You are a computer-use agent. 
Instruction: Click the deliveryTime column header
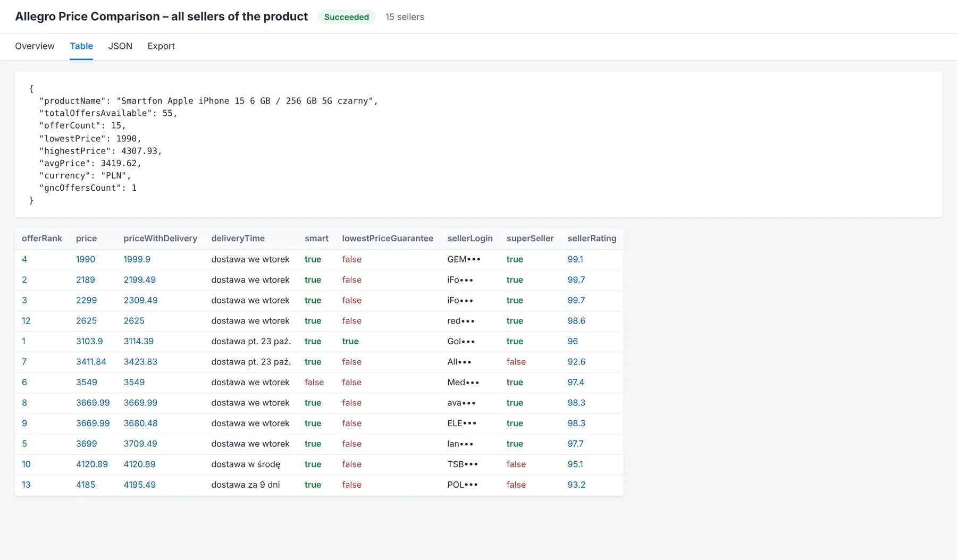pos(238,239)
